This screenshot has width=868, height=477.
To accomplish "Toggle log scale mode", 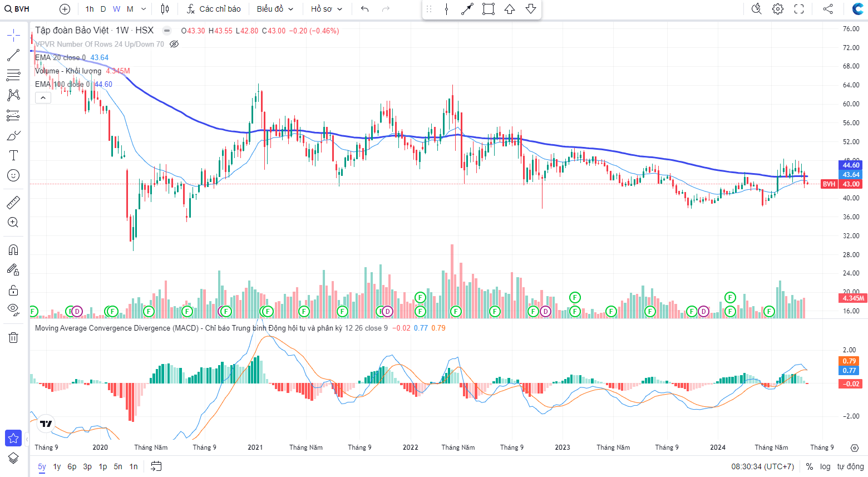I will [825, 466].
